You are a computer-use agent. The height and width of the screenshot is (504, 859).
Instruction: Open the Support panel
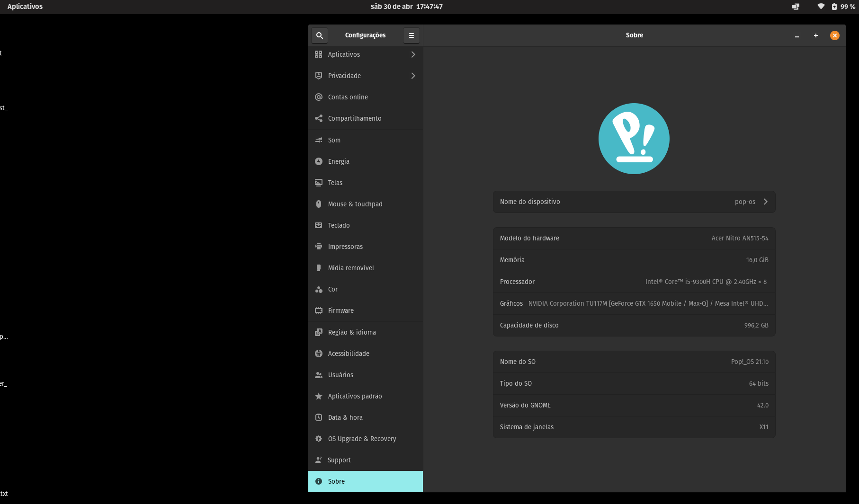(x=366, y=460)
